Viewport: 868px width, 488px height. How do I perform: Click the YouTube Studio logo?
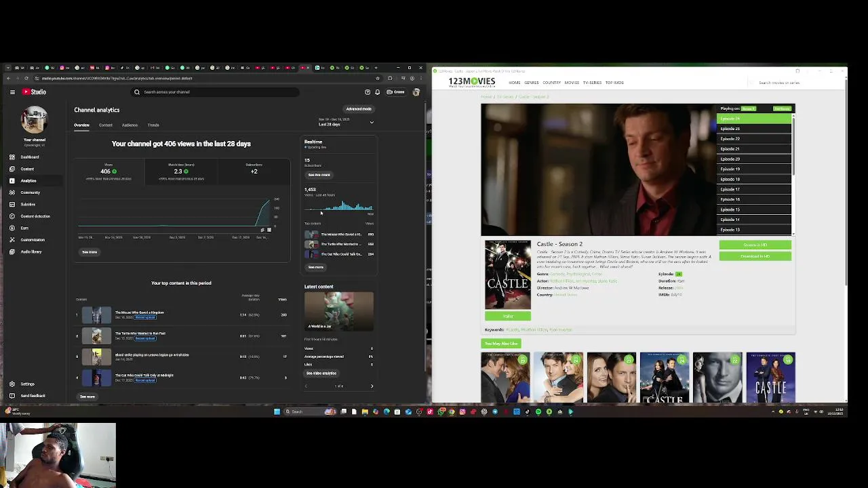[34, 92]
